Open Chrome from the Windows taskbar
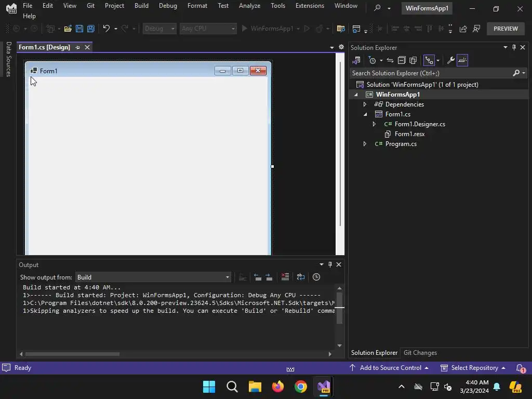Viewport: 532px width, 399px height. click(x=301, y=387)
